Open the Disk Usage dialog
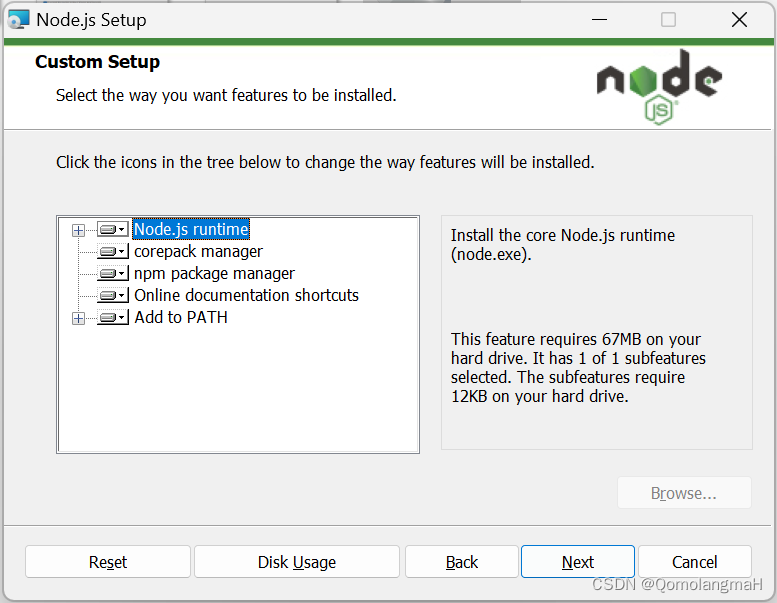This screenshot has height=603, width=777. (x=297, y=562)
